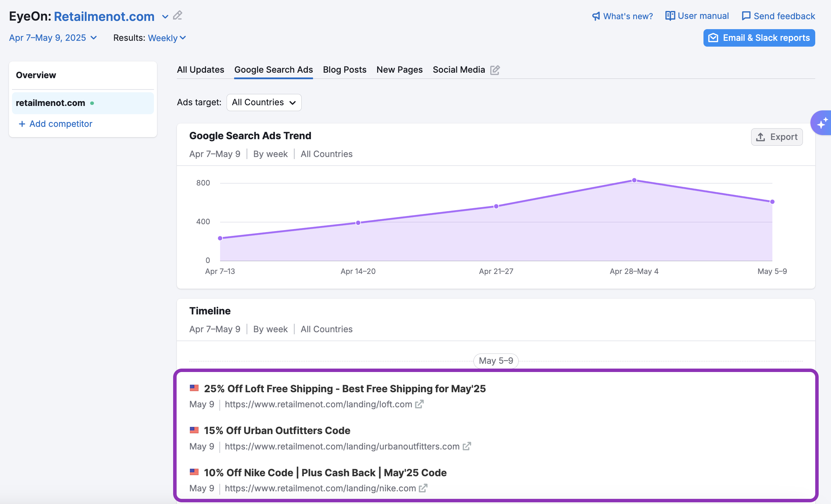The width and height of the screenshot is (831, 504).
Task: Open external link icon for urbanoutfitters.com URL
Action: (467, 446)
